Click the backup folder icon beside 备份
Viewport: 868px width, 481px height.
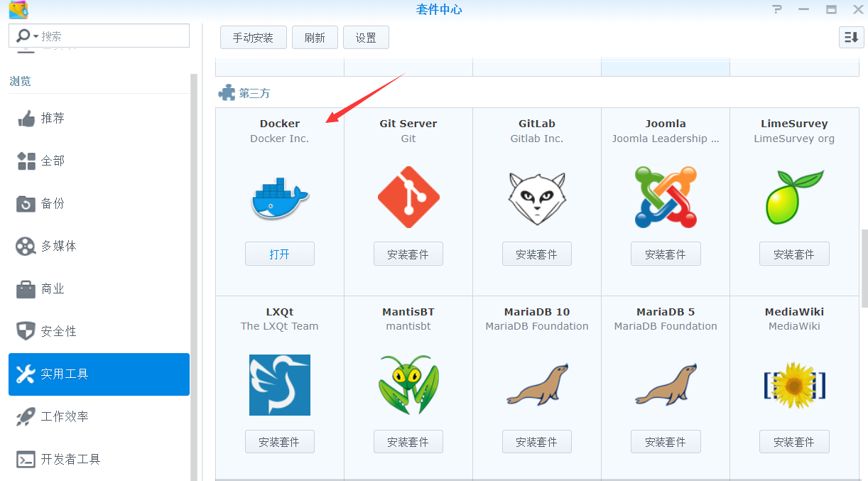tap(26, 203)
